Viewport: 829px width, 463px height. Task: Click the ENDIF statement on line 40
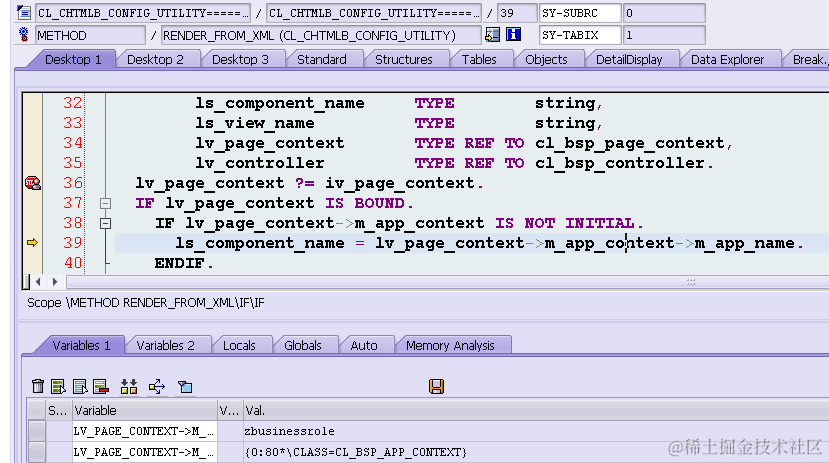tap(184, 263)
